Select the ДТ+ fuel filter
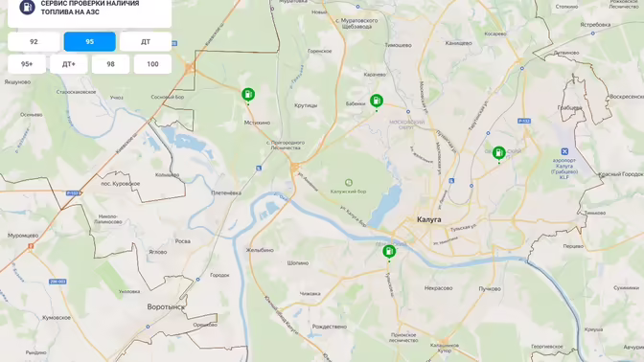The height and width of the screenshot is (362, 644). [x=69, y=64]
